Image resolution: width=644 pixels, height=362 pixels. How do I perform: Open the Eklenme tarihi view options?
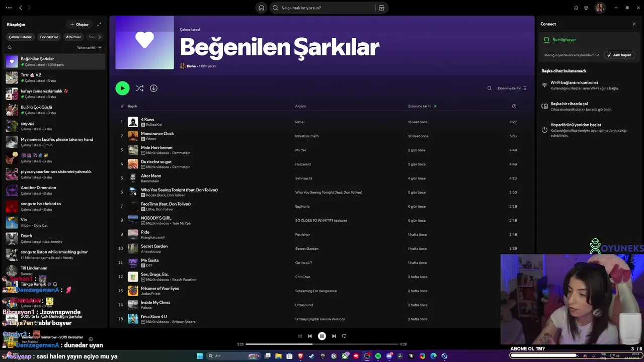point(512,88)
